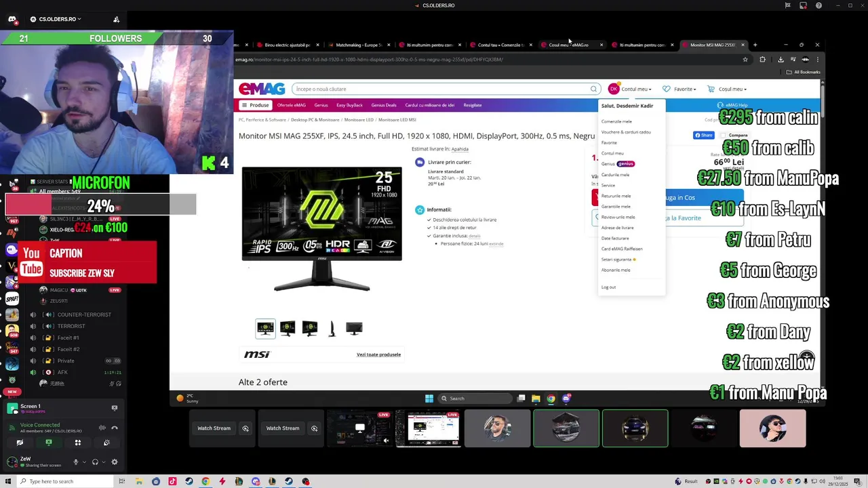The height and width of the screenshot is (488, 868).
Task: Click Monitoare LED MSI breadcrumb
Action: 397,120
